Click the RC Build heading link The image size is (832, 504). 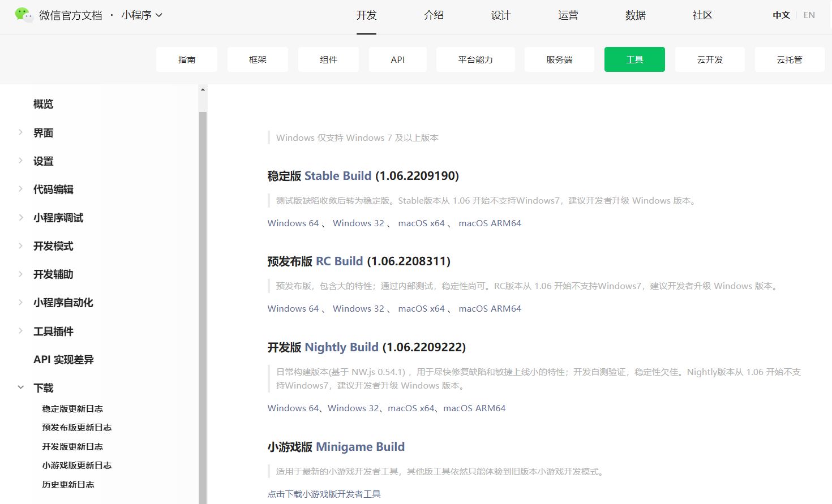339,261
